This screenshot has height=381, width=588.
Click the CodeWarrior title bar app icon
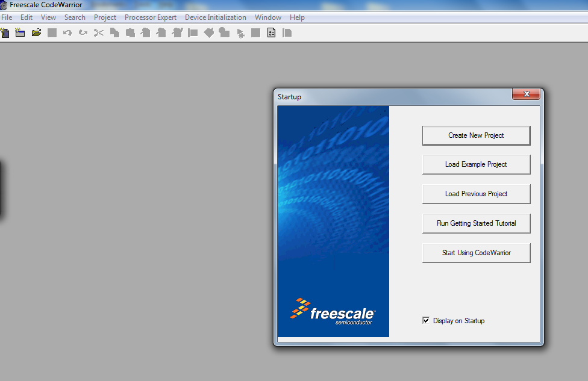4,5
